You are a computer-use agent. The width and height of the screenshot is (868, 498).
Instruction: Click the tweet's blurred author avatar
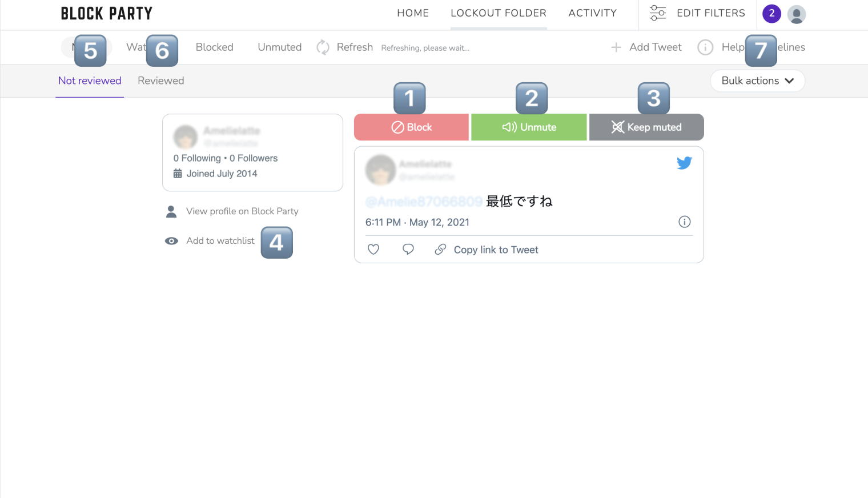click(380, 170)
